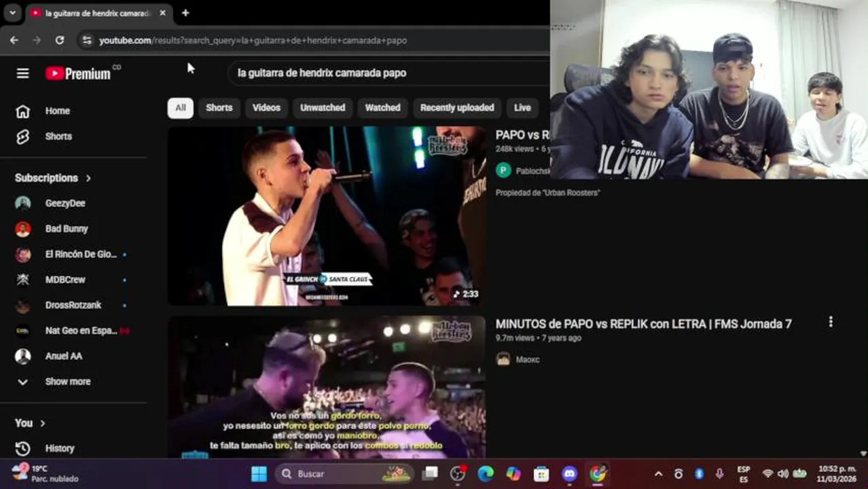Click Home label in sidebar
868x489 pixels.
click(58, 111)
